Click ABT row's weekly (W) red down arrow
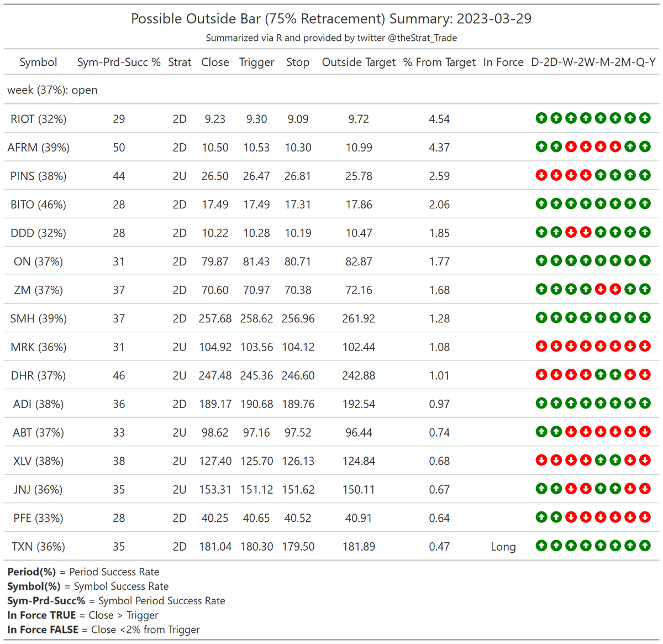Screen dimensions: 663x644 click(x=571, y=432)
